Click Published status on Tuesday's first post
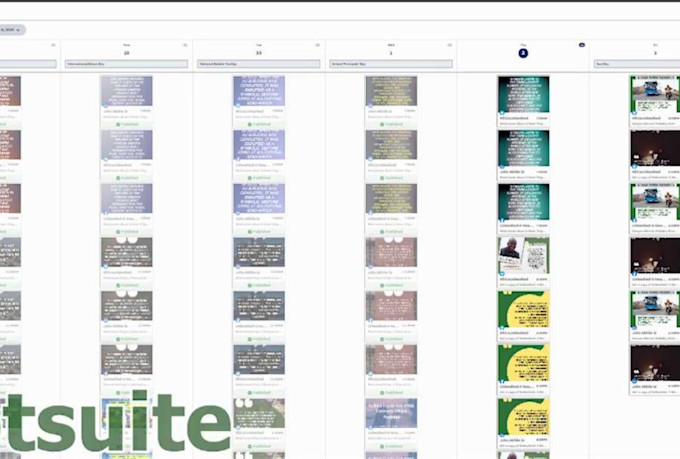The width and height of the screenshot is (680, 459). point(259,124)
